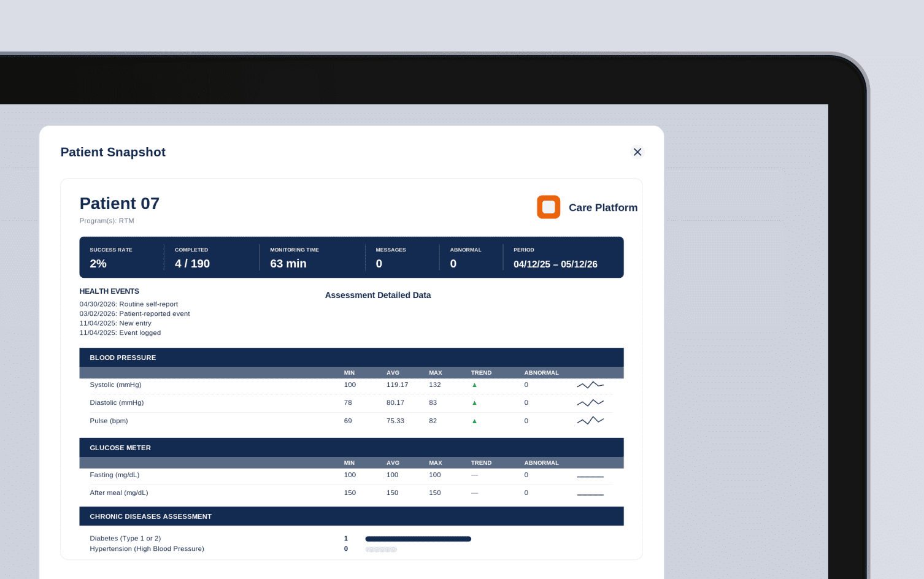The width and height of the screenshot is (924, 579).
Task: Click the 11/04/2025 Event logged entry
Action: coord(120,333)
